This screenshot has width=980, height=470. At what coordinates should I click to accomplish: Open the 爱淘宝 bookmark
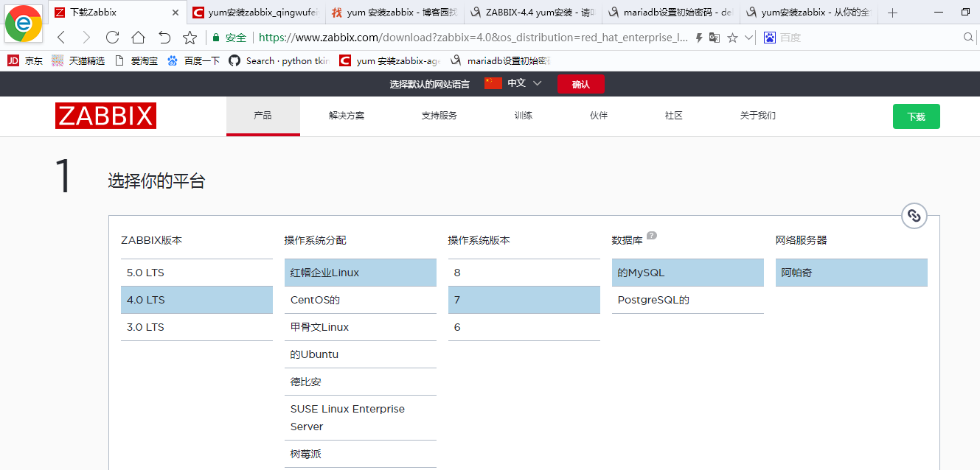[x=136, y=61]
